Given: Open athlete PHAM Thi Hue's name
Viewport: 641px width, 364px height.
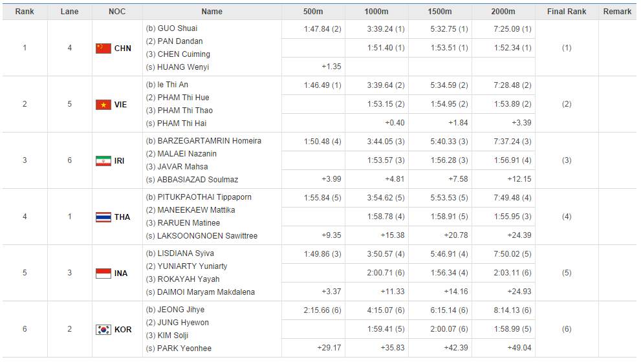Looking at the screenshot, I should click(183, 98).
